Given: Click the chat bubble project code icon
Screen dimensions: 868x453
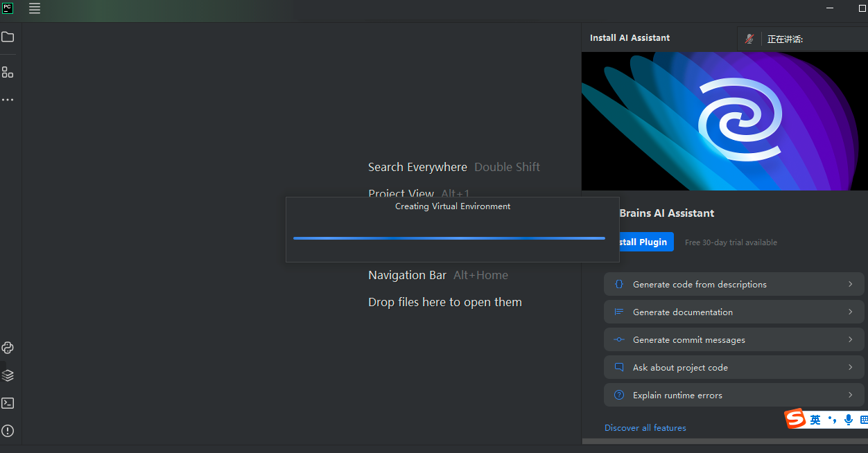Looking at the screenshot, I should tap(619, 367).
